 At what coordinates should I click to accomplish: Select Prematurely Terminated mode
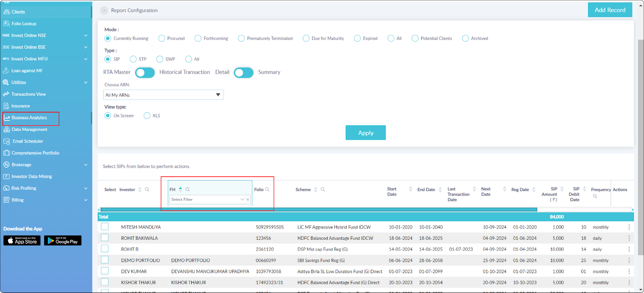click(241, 38)
